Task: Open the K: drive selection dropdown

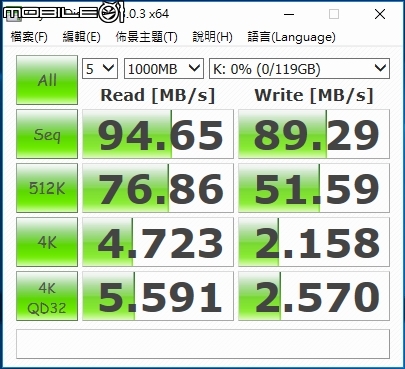Action: (x=299, y=69)
